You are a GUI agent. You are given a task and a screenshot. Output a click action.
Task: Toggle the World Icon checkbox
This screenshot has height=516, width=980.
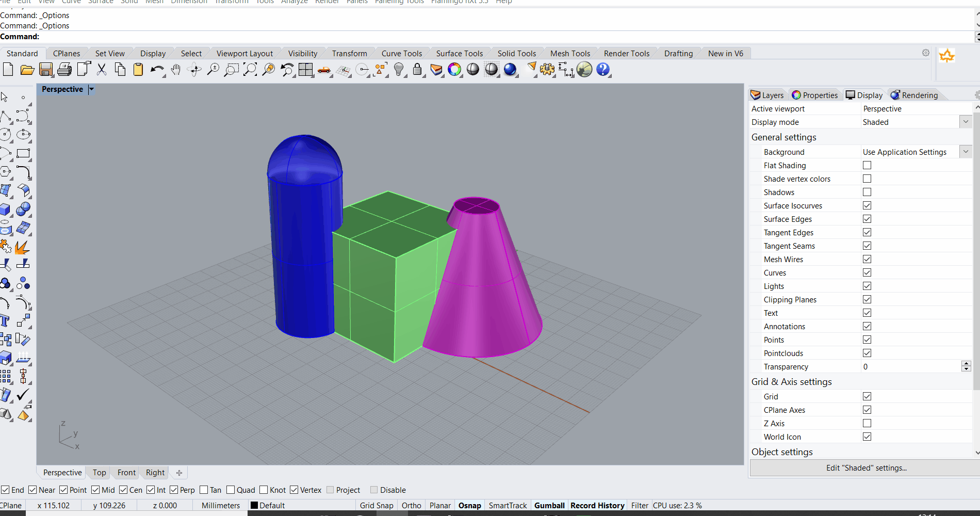click(x=867, y=437)
